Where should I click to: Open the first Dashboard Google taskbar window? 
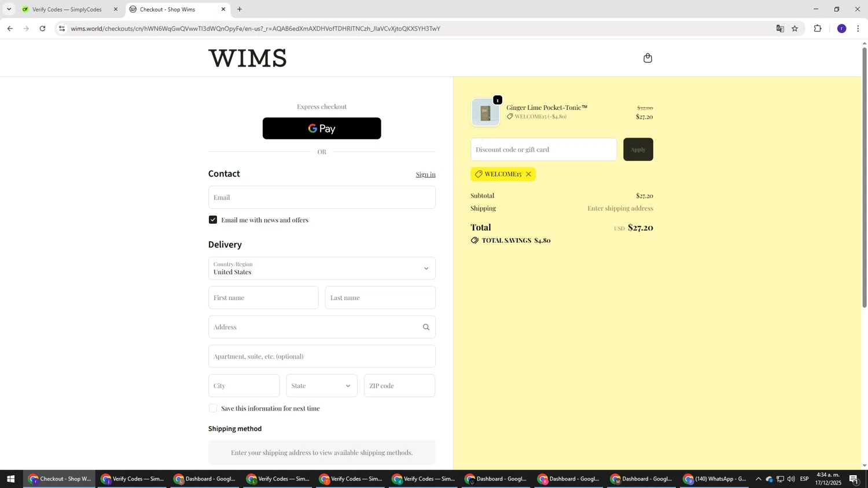205,479
